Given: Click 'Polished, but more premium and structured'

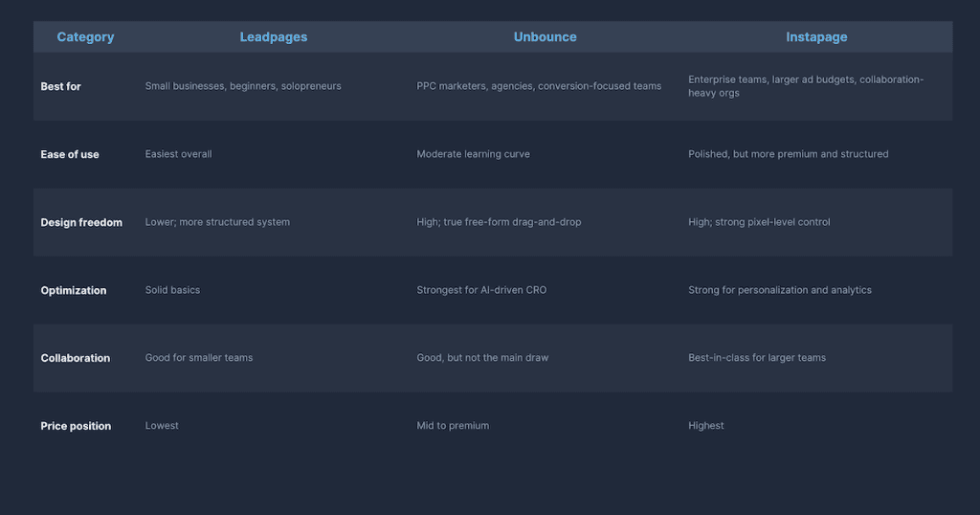Looking at the screenshot, I should pos(789,154).
